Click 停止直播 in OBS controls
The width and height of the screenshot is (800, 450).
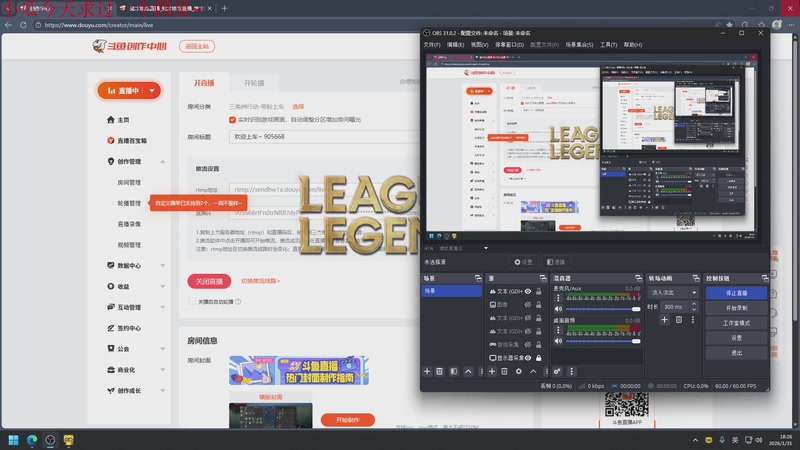[x=736, y=293]
